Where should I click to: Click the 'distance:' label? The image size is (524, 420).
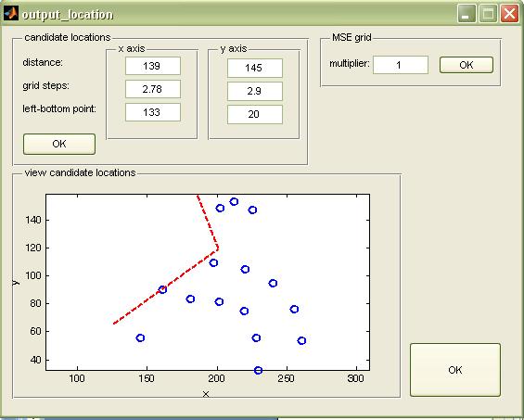tap(43, 62)
